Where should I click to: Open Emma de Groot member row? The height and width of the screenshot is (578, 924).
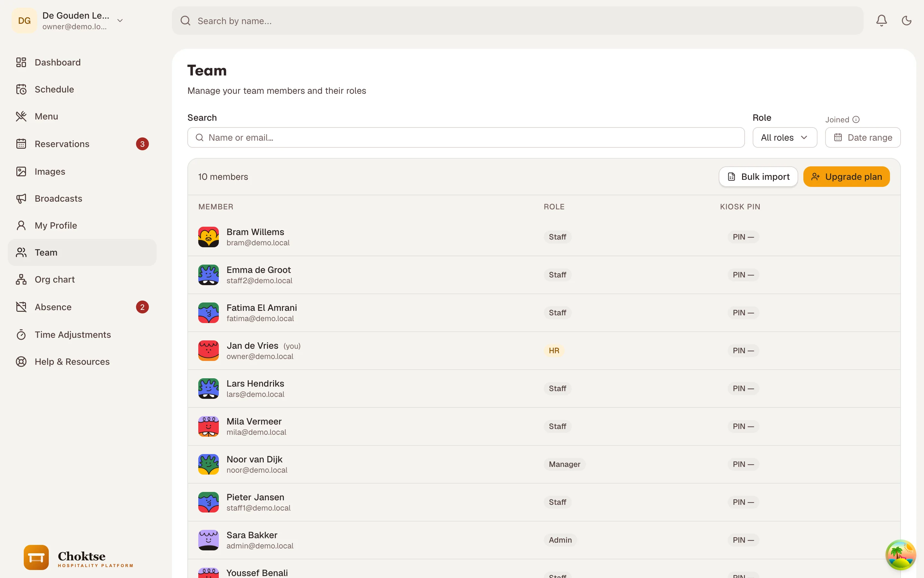point(544,275)
